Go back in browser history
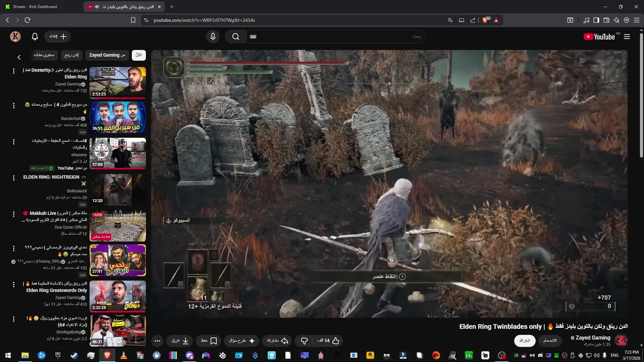This screenshot has height=362, width=644. tap(8, 20)
